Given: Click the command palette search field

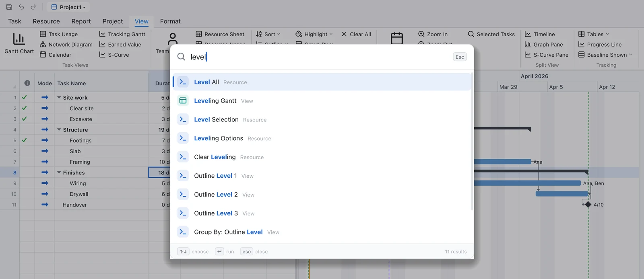Looking at the screenshot, I should 320,57.
